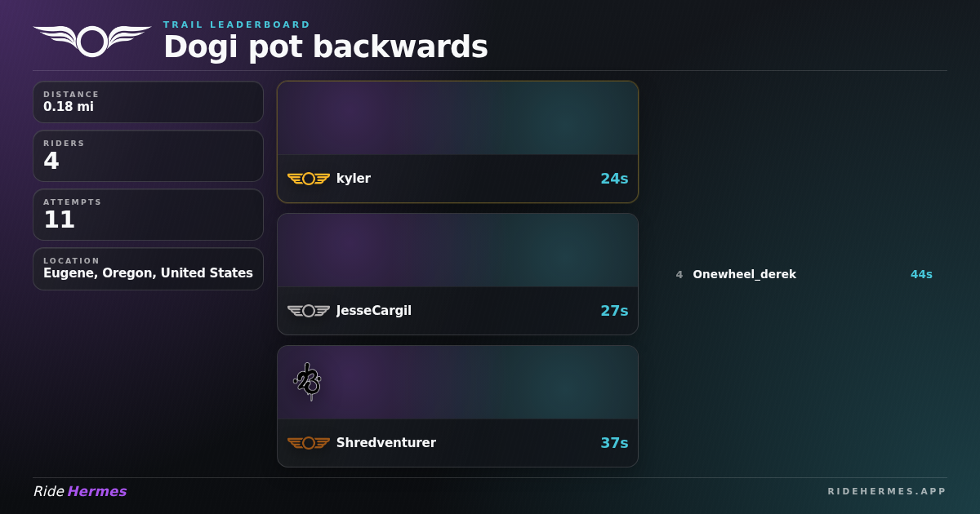Select the Distance 0.18 mi stat card
Viewport: 980px width, 514px height.
click(148, 102)
